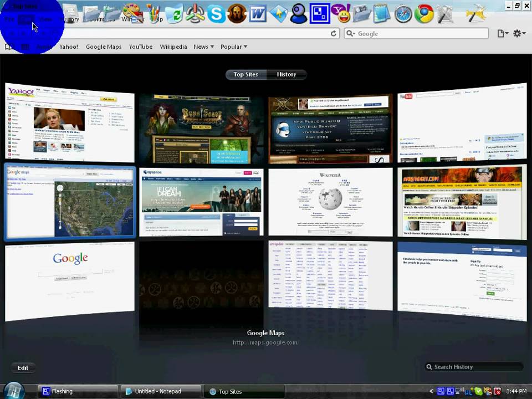Open the webcam dock icon
Viewport: 532px width, 399px height.
pyautogui.click(x=299, y=14)
